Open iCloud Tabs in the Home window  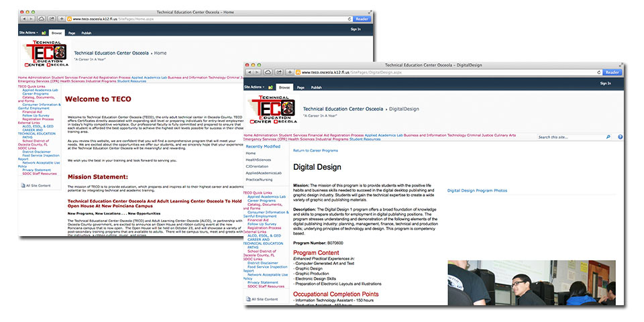coord(42,19)
